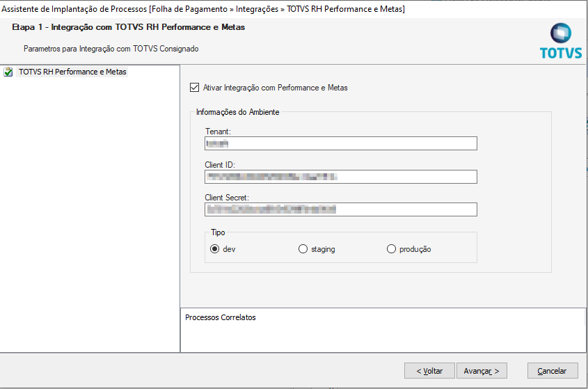The width and height of the screenshot is (588, 389).
Task: Cancel the wizard with Cancelar
Action: (x=553, y=371)
